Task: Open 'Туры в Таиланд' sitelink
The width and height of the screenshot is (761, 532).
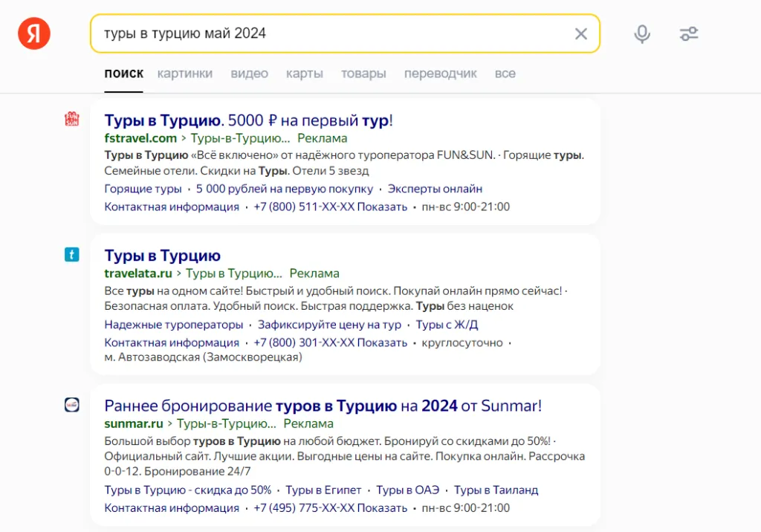Action: (x=496, y=490)
